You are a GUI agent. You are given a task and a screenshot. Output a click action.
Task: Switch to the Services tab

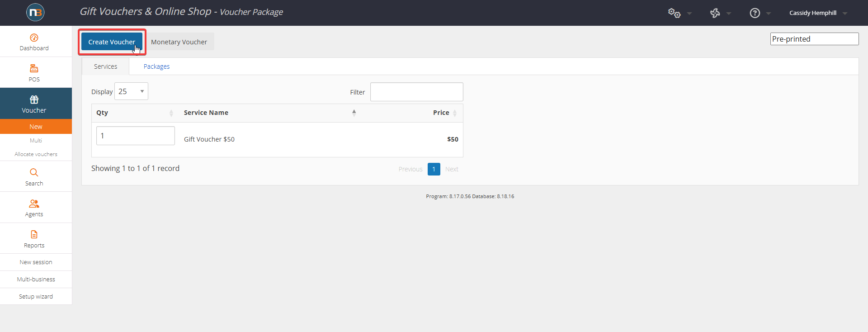(x=105, y=66)
